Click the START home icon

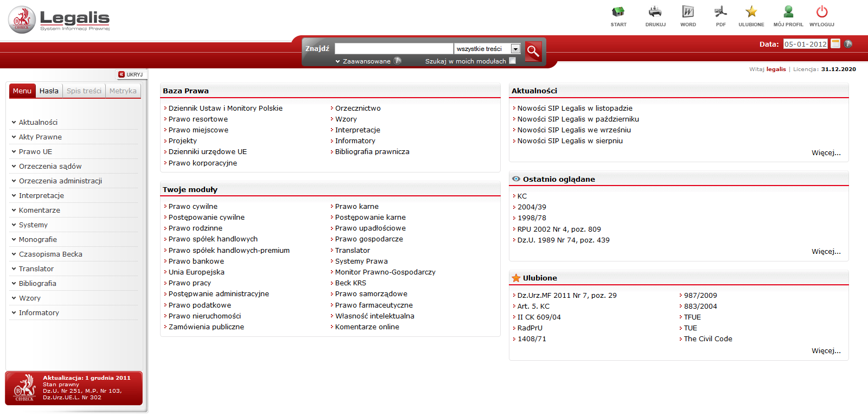(x=618, y=11)
